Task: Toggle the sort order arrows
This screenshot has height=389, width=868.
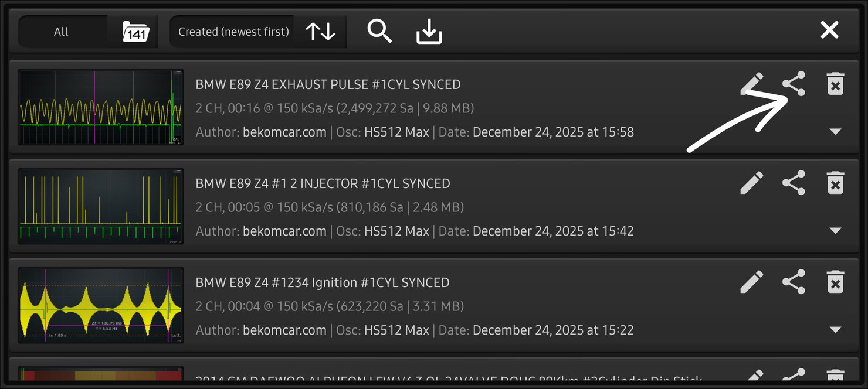Action: click(321, 32)
